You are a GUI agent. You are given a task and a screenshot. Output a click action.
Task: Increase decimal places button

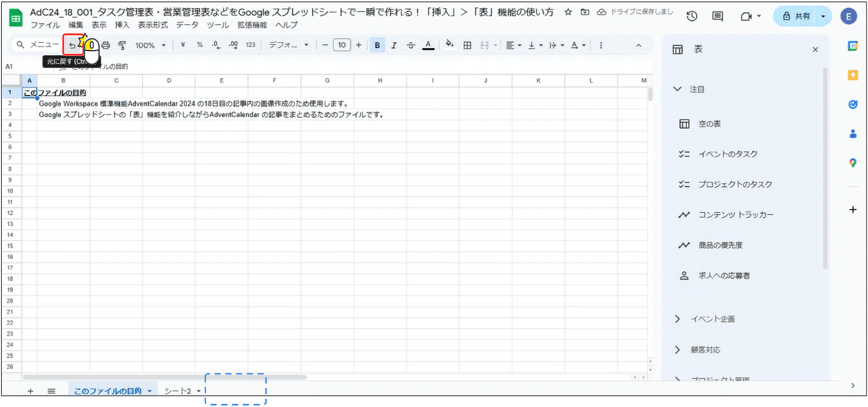(x=233, y=45)
